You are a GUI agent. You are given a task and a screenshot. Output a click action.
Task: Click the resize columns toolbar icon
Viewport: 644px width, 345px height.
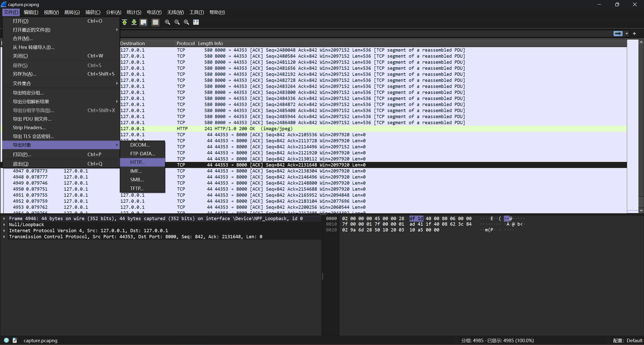pyautogui.click(x=196, y=22)
